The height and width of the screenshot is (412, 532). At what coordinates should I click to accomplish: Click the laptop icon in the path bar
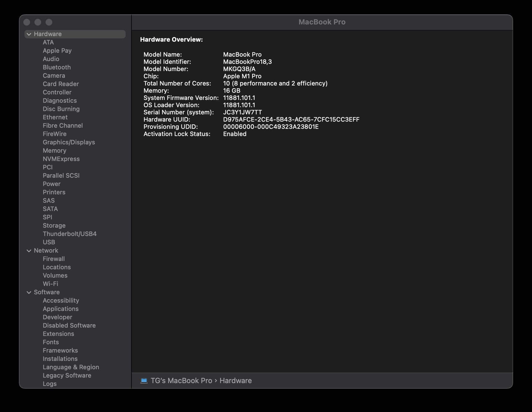[144, 381]
